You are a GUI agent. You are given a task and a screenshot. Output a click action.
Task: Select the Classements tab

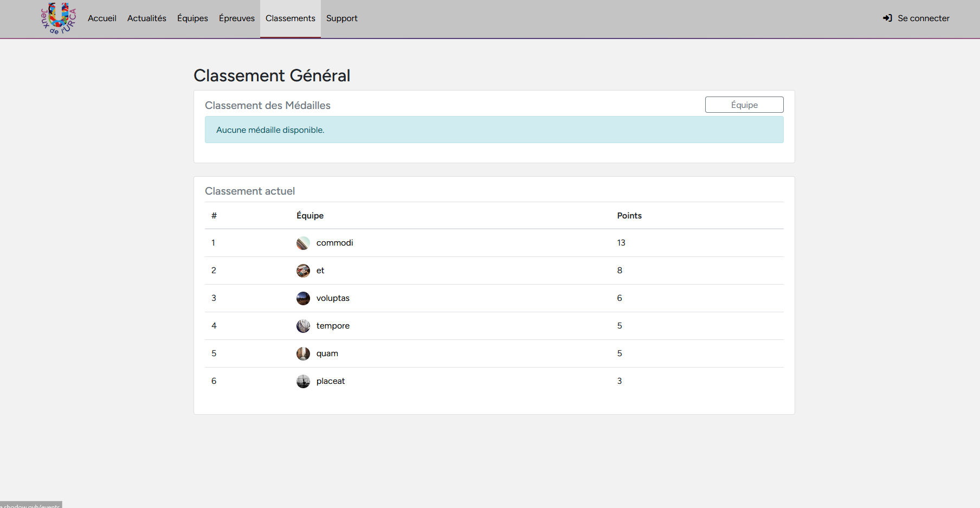coord(290,18)
